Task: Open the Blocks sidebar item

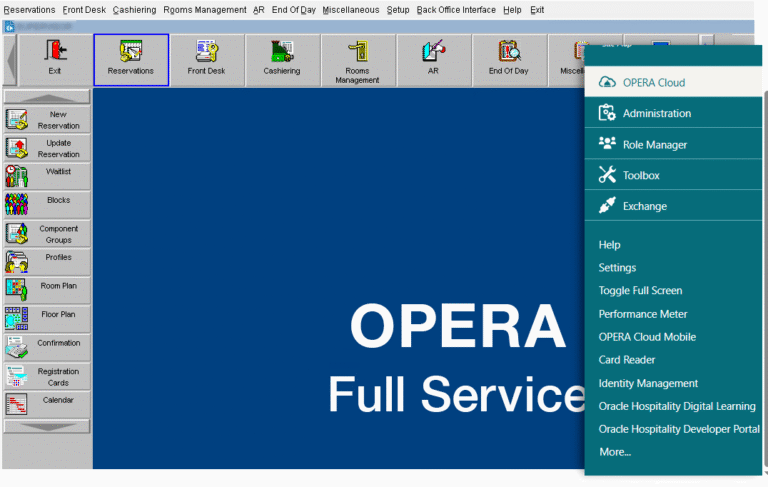Action: pos(47,205)
